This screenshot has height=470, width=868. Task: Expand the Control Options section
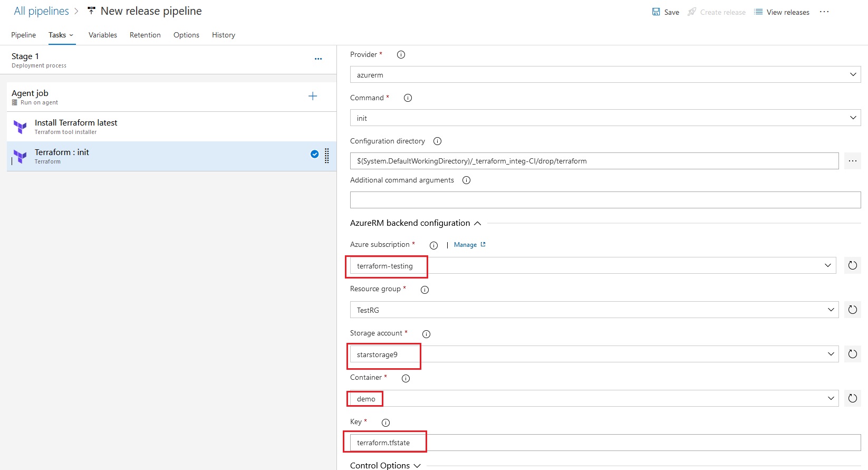point(385,465)
